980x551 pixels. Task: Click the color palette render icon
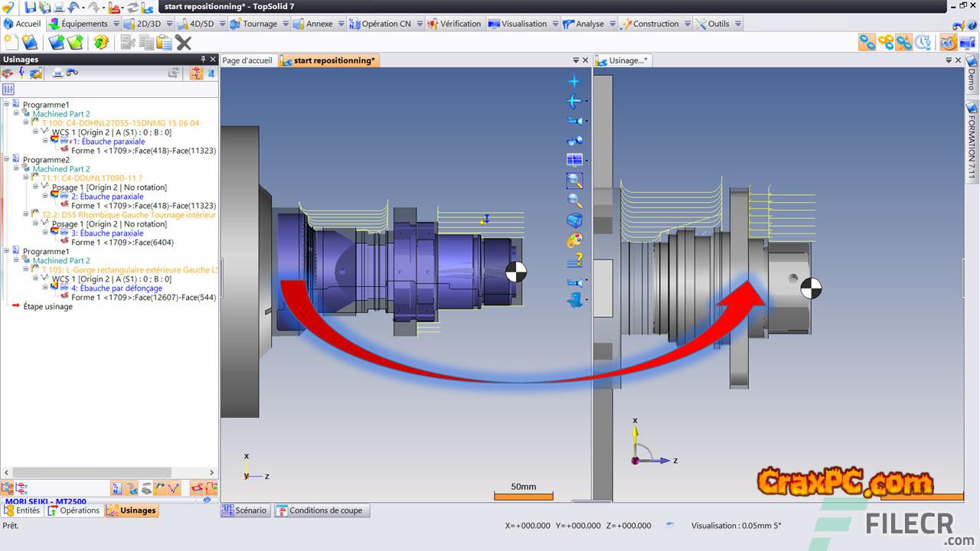coord(574,240)
